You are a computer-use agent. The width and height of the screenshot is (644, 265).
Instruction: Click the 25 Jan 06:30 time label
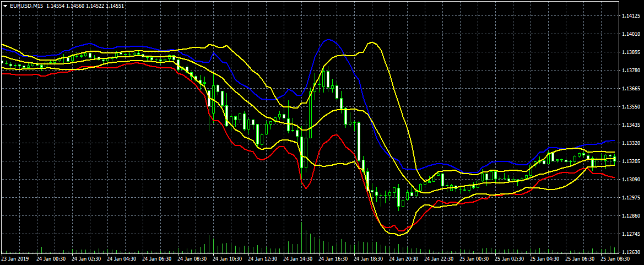[x=581, y=259]
